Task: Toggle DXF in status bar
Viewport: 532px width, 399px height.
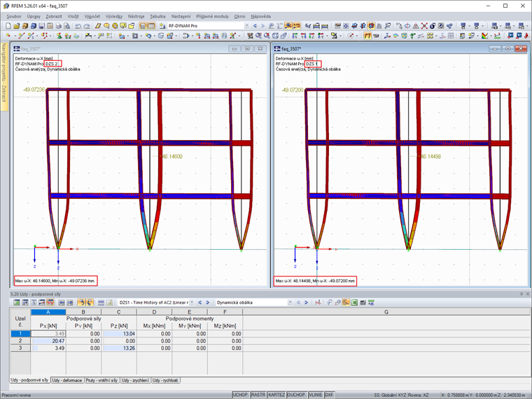Action: [329, 395]
